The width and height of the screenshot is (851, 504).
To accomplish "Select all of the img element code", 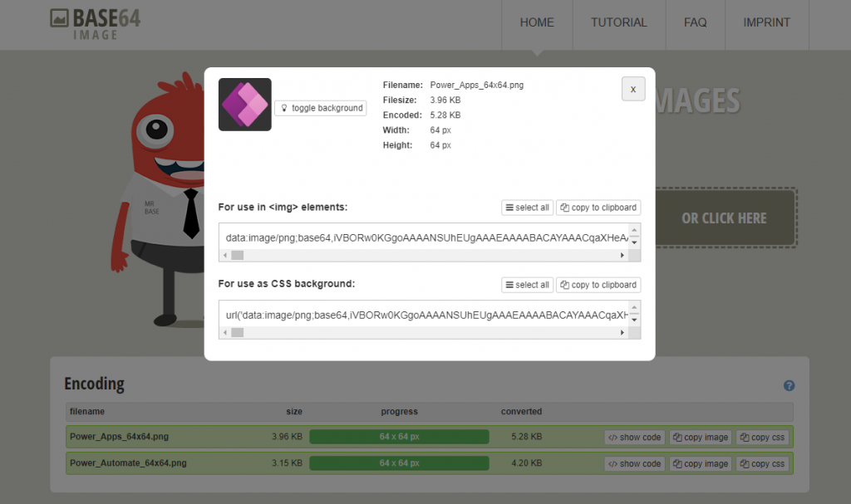I will [527, 208].
